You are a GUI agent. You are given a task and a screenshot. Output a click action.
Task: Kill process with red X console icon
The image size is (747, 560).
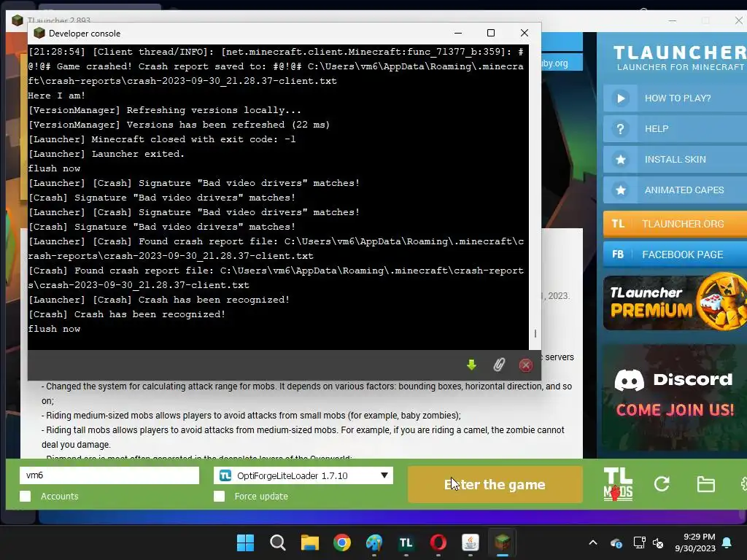coord(525,365)
